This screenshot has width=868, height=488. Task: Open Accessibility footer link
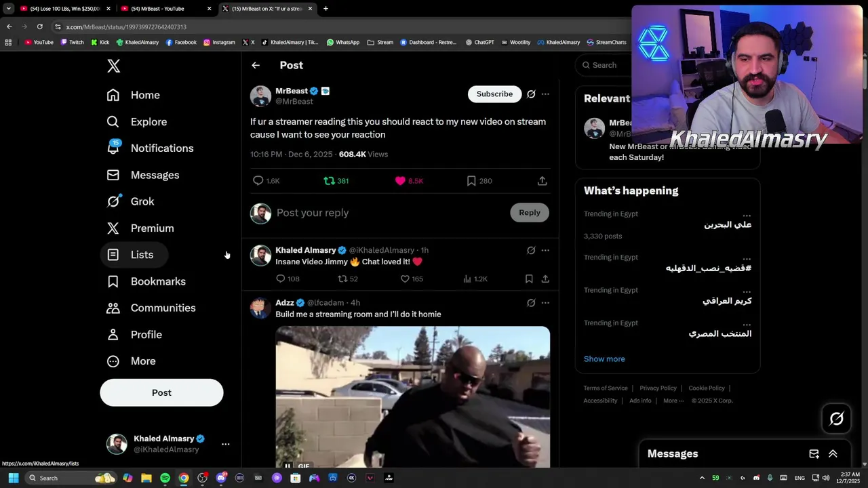pos(600,401)
